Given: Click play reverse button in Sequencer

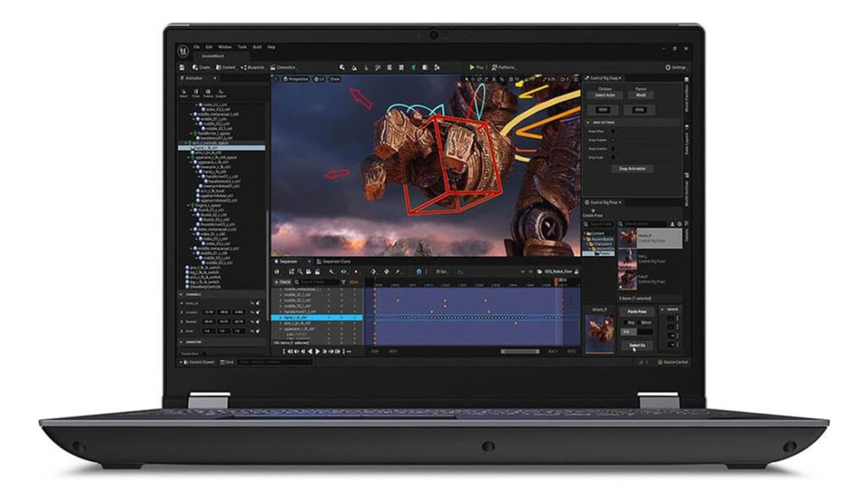Looking at the screenshot, I should (x=309, y=351).
